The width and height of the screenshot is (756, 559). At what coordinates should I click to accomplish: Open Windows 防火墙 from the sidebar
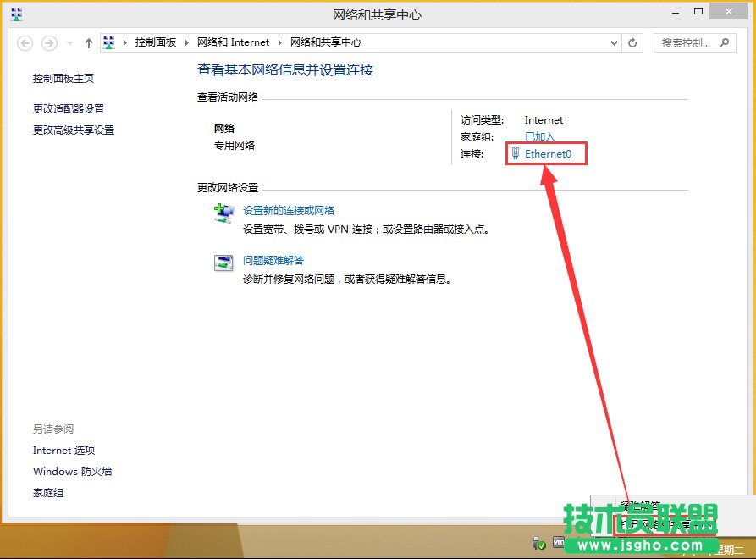72,471
